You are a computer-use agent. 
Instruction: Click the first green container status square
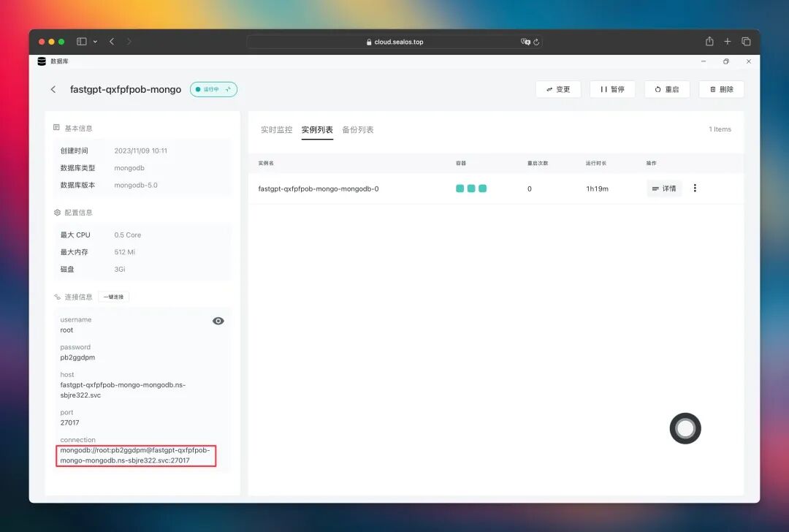(x=460, y=189)
